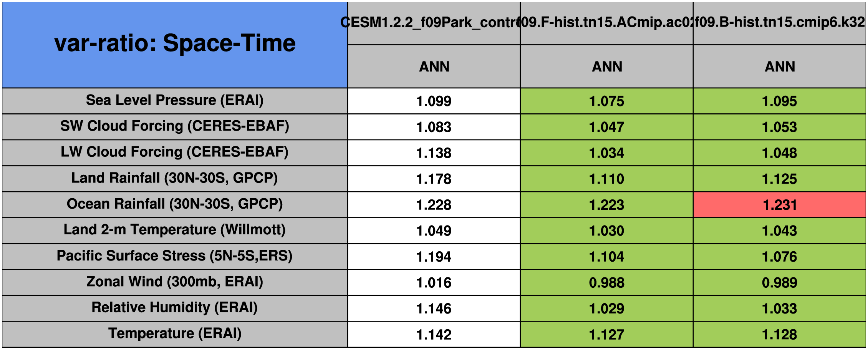868x350 pixels.
Task: Click the ANN subheader under the first column
Action: [434, 67]
